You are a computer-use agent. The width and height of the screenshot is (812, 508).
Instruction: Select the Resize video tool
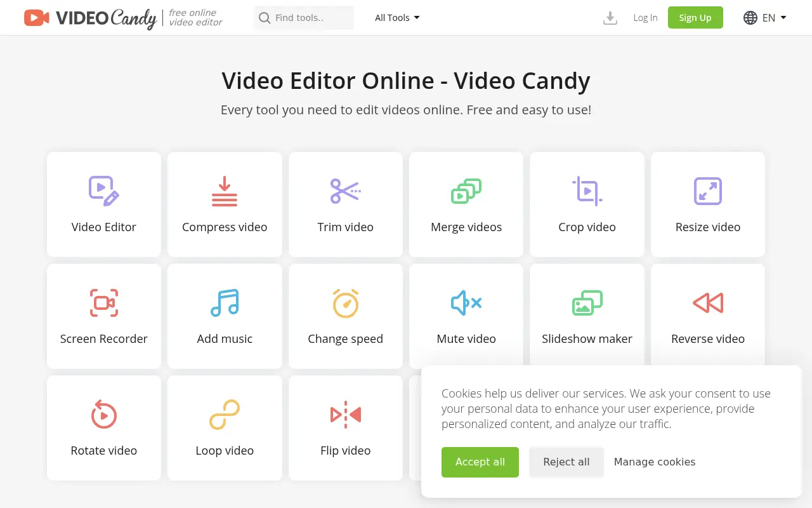click(x=707, y=204)
